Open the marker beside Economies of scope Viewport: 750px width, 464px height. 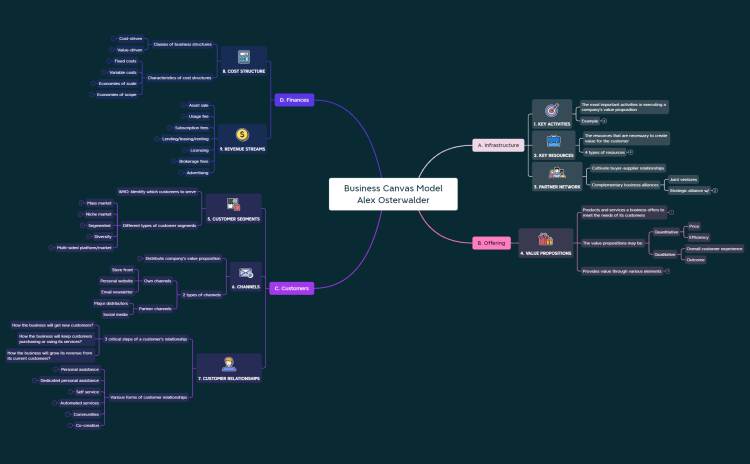(x=91, y=95)
